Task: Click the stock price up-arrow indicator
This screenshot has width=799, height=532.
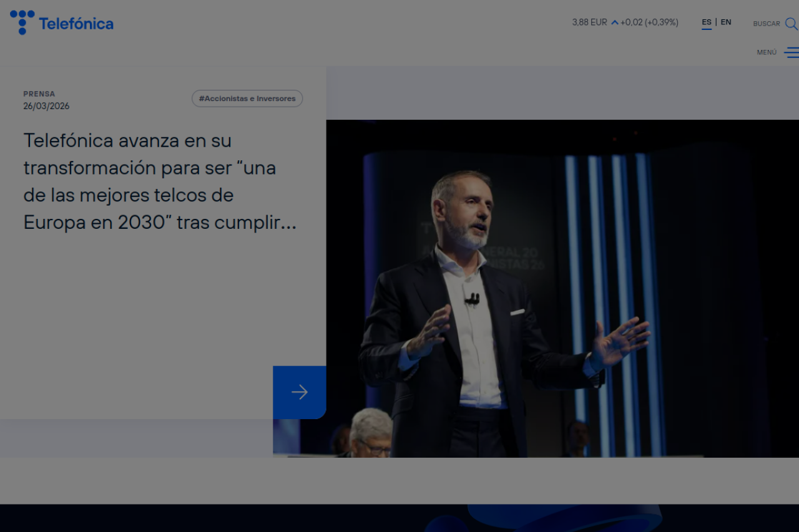Action: tap(615, 22)
